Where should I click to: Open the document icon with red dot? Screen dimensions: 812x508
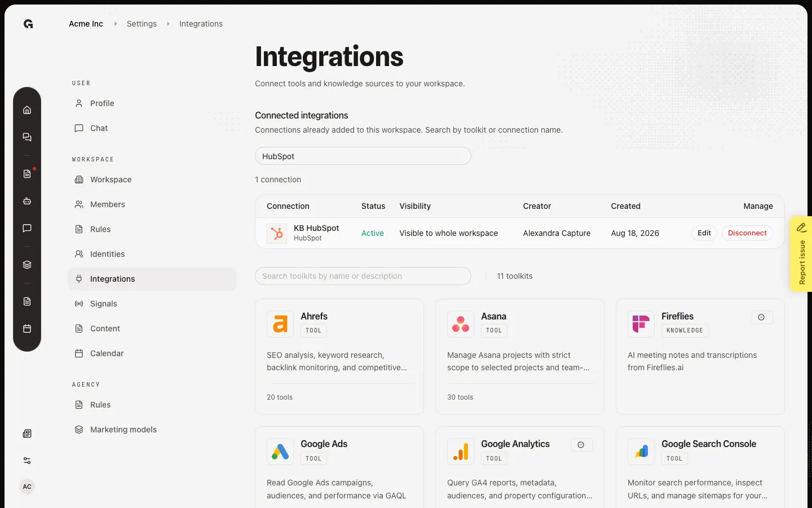pos(27,174)
